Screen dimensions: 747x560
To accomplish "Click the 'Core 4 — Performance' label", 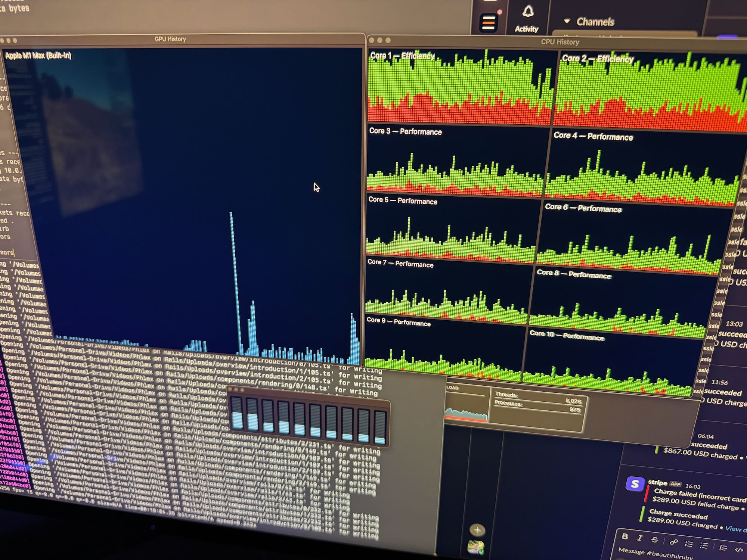I will pos(593,136).
